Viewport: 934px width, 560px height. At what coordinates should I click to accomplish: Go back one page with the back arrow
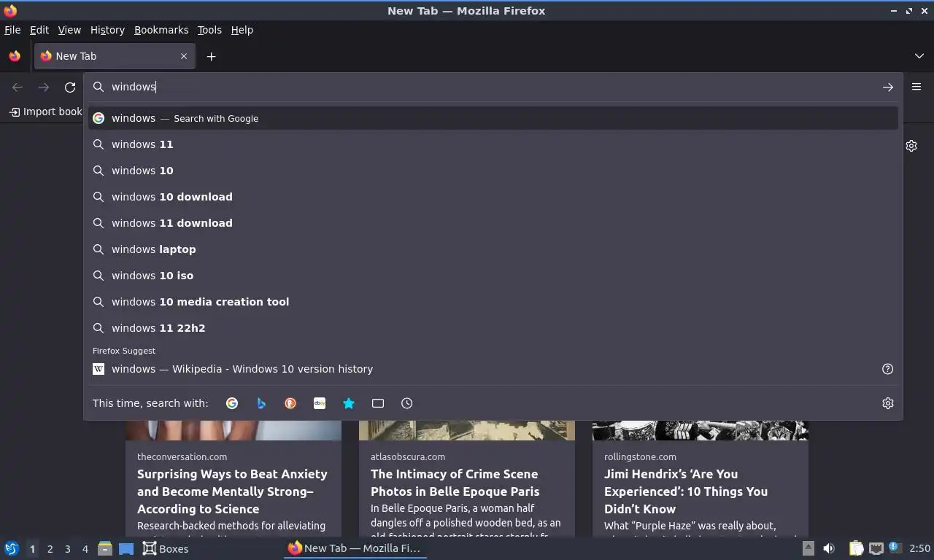click(x=18, y=87)
